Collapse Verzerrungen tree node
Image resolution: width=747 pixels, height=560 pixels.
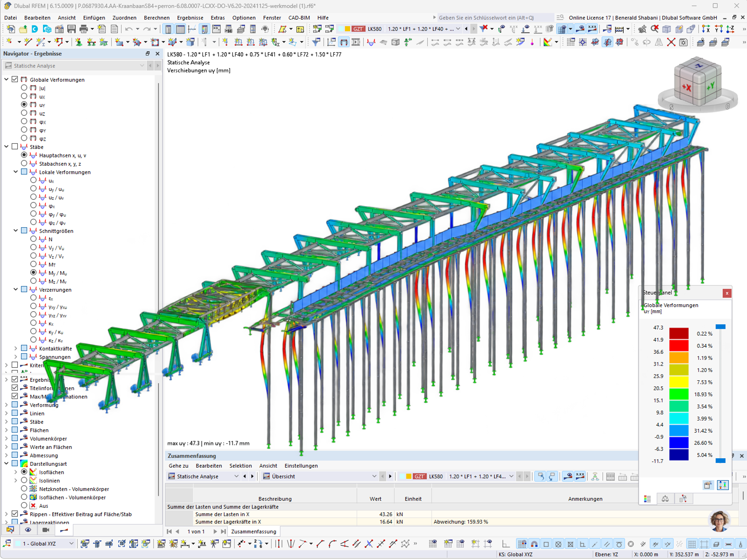pyautogui.click(x=15, y=289)
